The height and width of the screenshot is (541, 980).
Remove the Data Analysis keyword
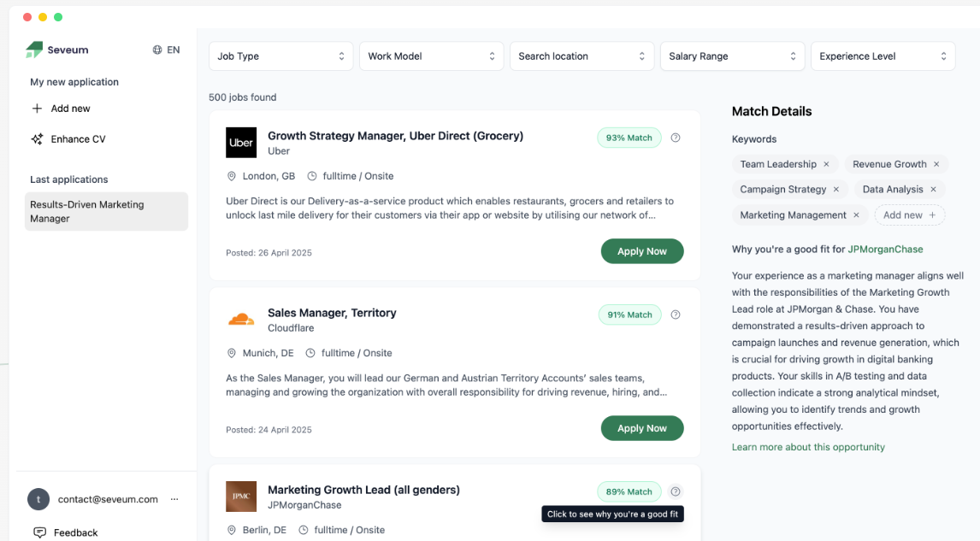pos(933,190)
